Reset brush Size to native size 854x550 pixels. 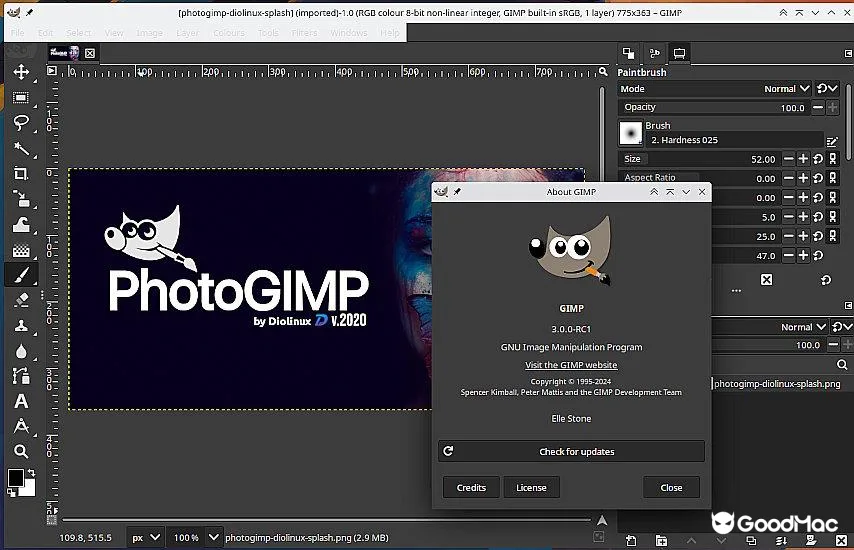[818, 159]
